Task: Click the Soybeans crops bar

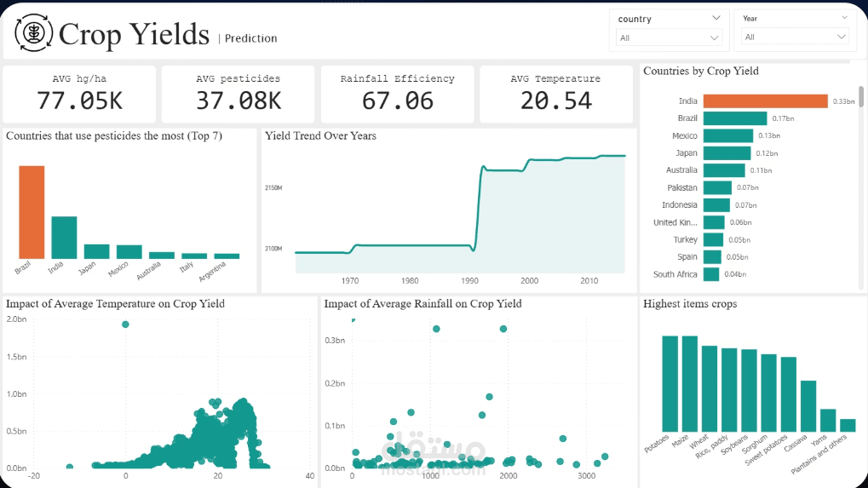Action: (749, 391)
